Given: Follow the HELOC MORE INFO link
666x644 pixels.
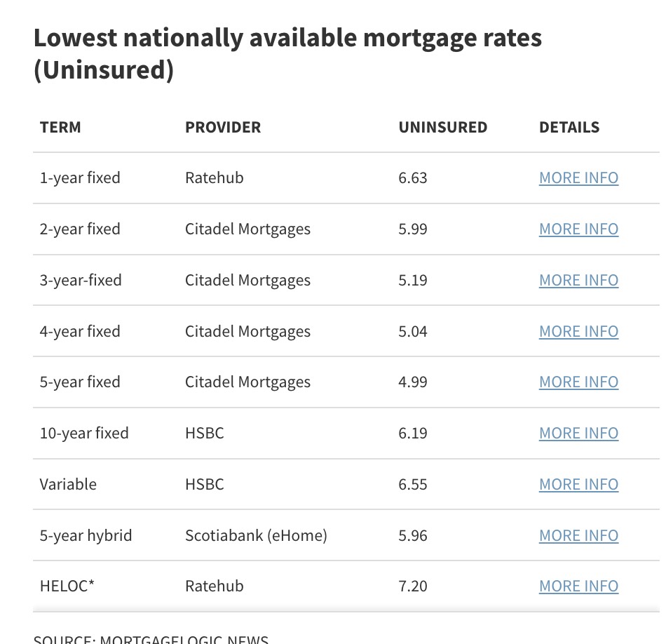Looking at the screenshot, I should pyautogui.click(x=578, y=586).
